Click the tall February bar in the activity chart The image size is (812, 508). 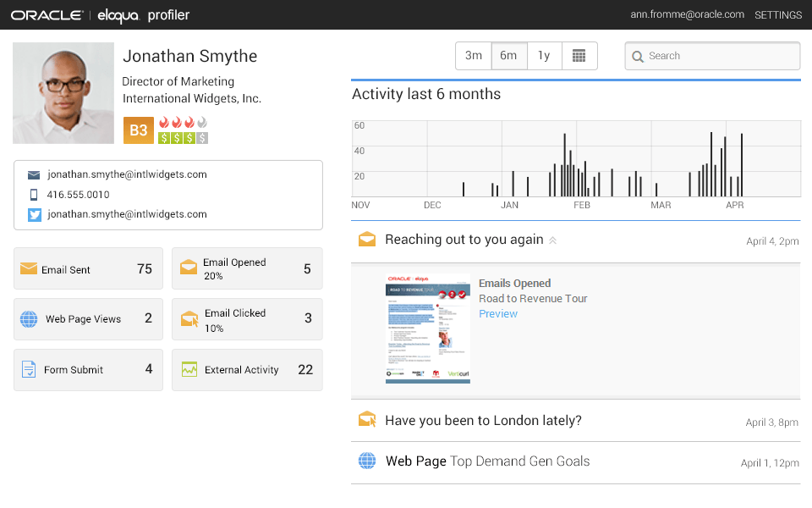(x=564, y=165)
